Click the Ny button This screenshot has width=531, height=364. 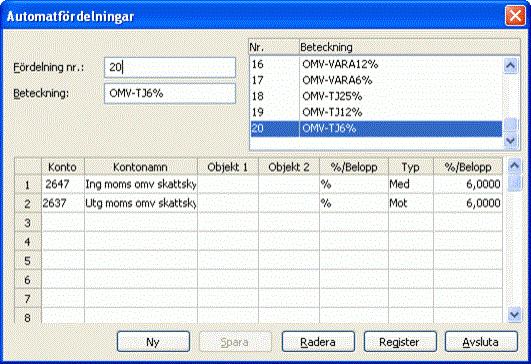[153, 342]
